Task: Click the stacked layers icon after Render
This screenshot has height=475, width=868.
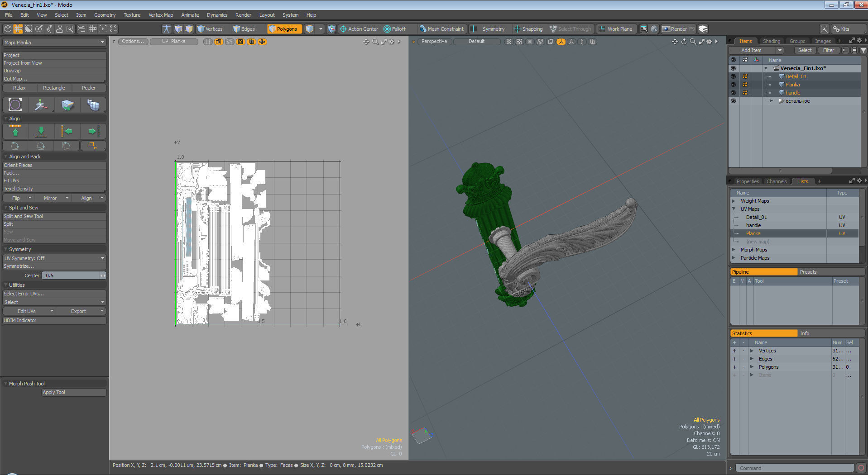Action: point(703,29)
